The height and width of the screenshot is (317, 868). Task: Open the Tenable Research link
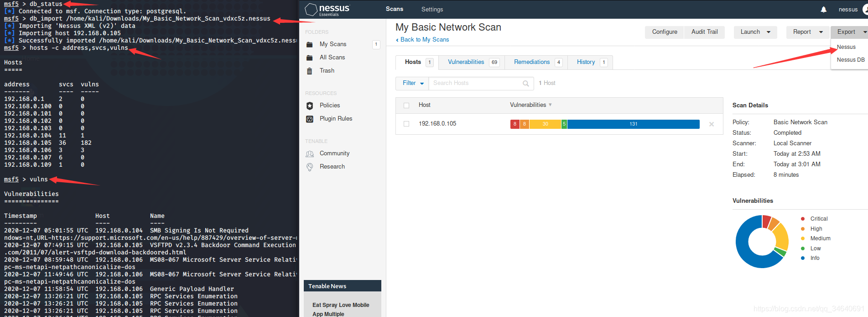332,167
